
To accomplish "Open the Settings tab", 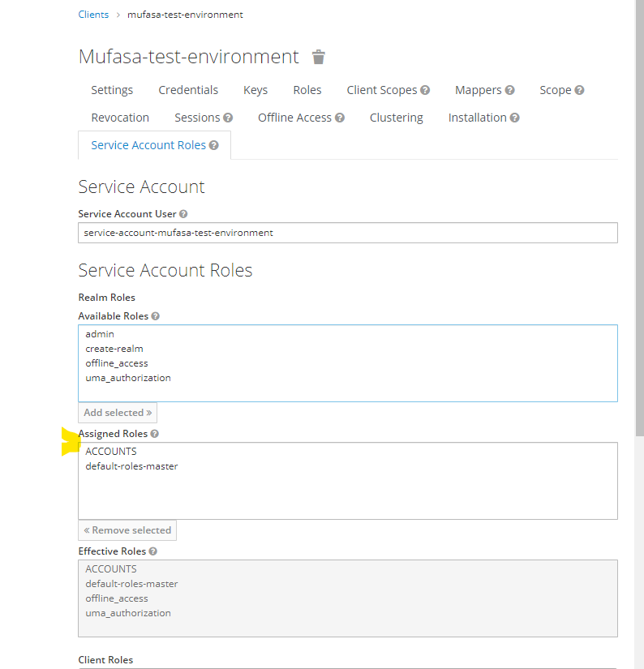I will coord(112,90).
